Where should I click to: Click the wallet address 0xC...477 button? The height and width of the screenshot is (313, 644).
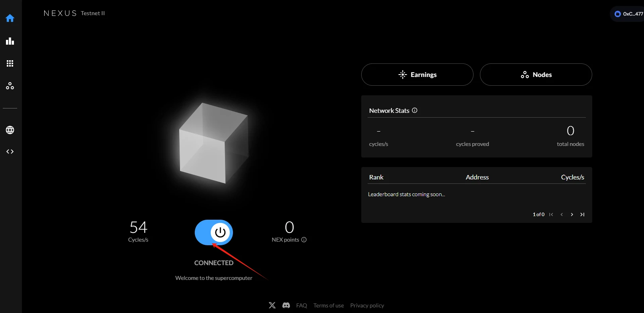coord(628,14)
